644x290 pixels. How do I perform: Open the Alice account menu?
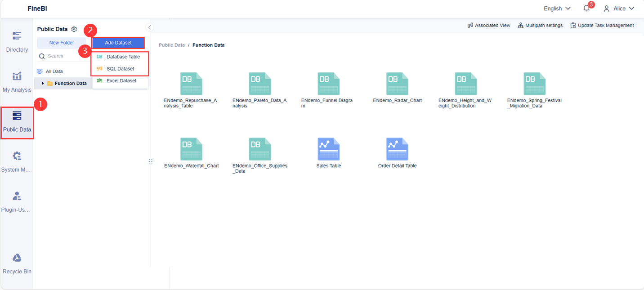[619, 8]
